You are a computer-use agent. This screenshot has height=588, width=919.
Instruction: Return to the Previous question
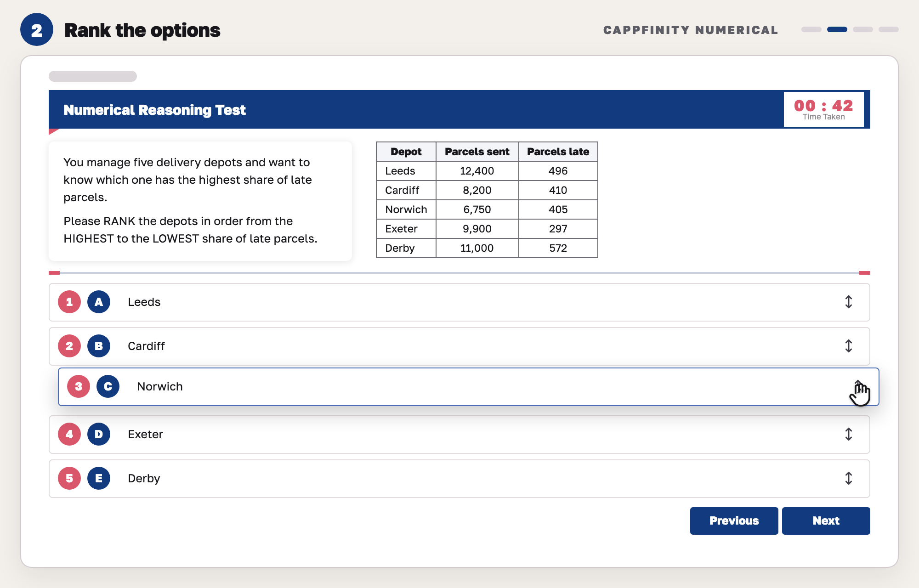click(734, 521)
